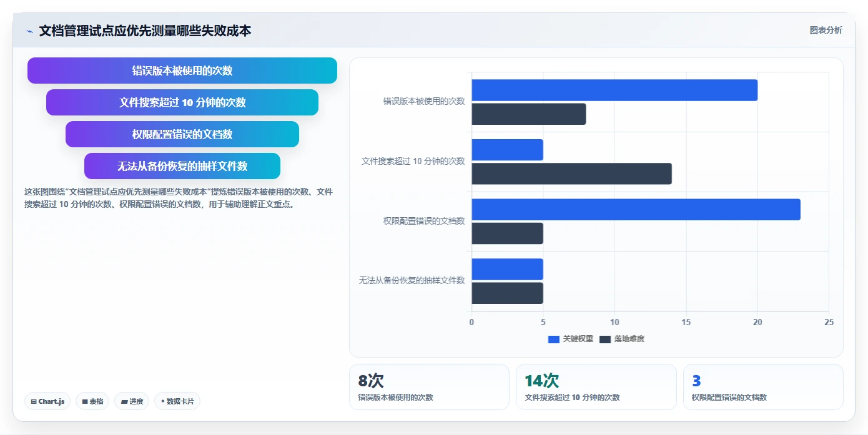Click the 数据卡片 tag chip

[177, 401]
